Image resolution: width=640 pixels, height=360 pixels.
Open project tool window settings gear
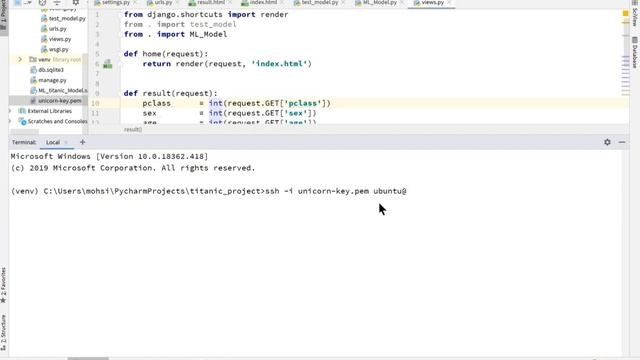(x=76, y=2)
